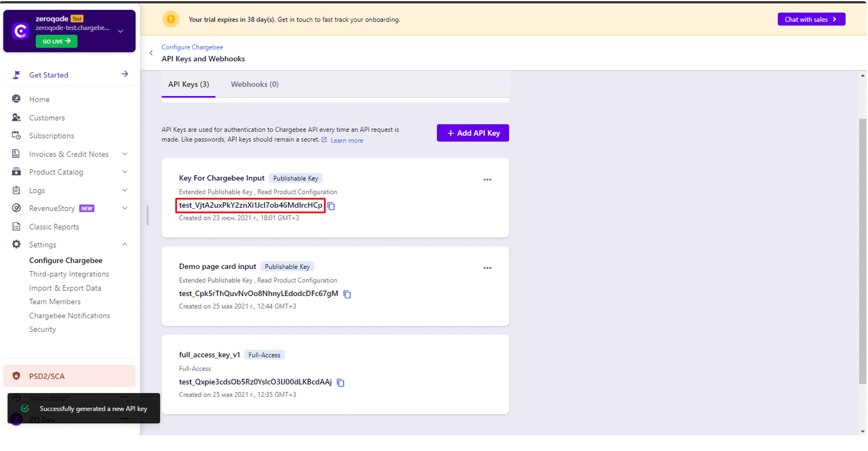
Task: Click the GO LIVE button
Action: click(57, 42)
